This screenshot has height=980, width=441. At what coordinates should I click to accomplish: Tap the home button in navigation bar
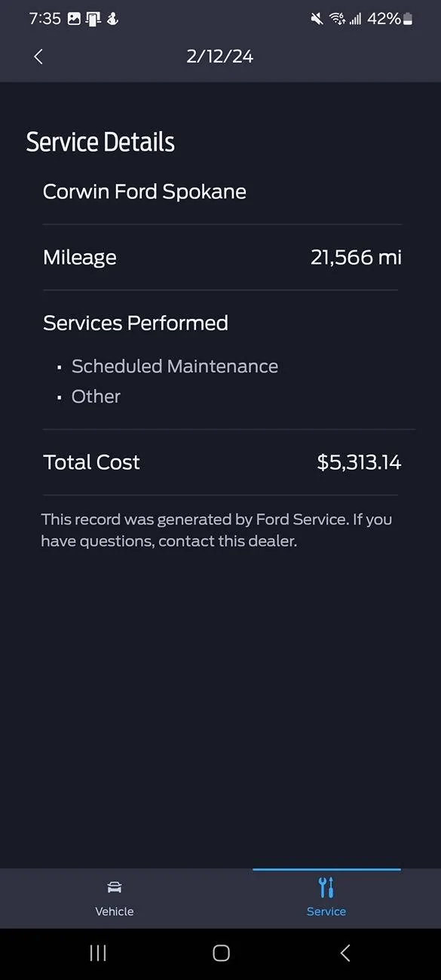coord(220,953)
